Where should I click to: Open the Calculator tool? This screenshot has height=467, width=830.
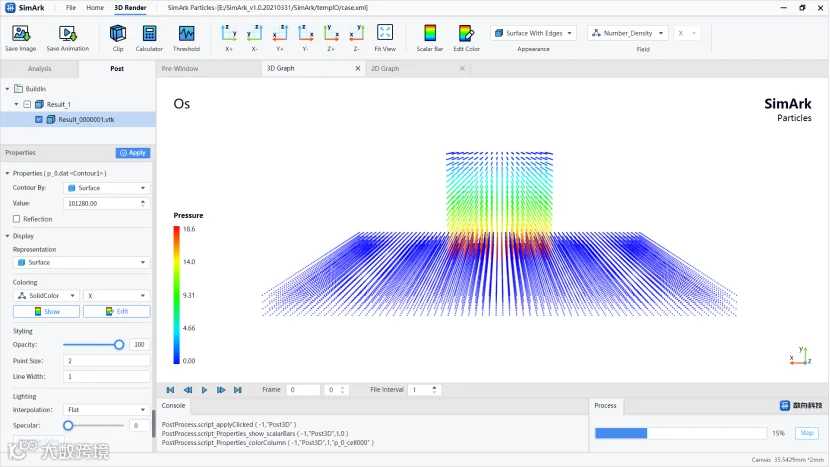tap(149, 38)
